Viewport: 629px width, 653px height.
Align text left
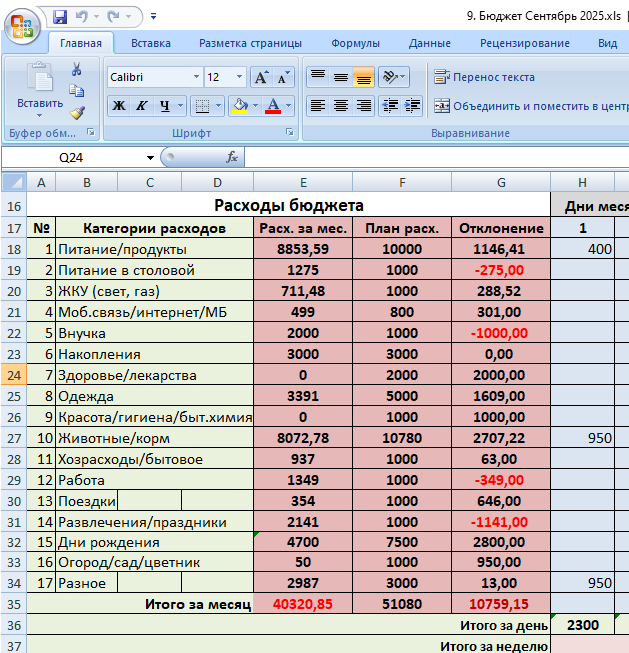(x=318, y=106)
